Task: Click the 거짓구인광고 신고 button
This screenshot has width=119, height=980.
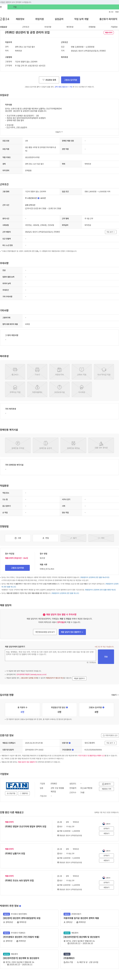Action: pos(110,735)
